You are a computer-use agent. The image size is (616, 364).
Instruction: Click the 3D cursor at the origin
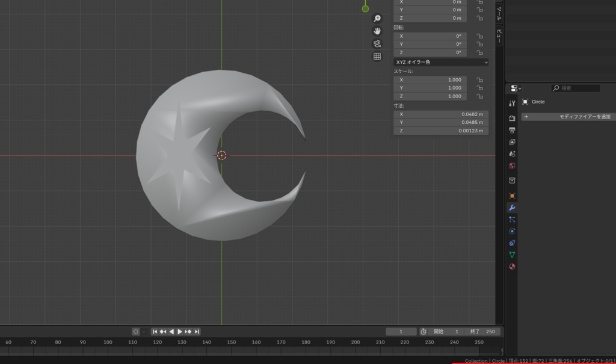pos(221,156)
